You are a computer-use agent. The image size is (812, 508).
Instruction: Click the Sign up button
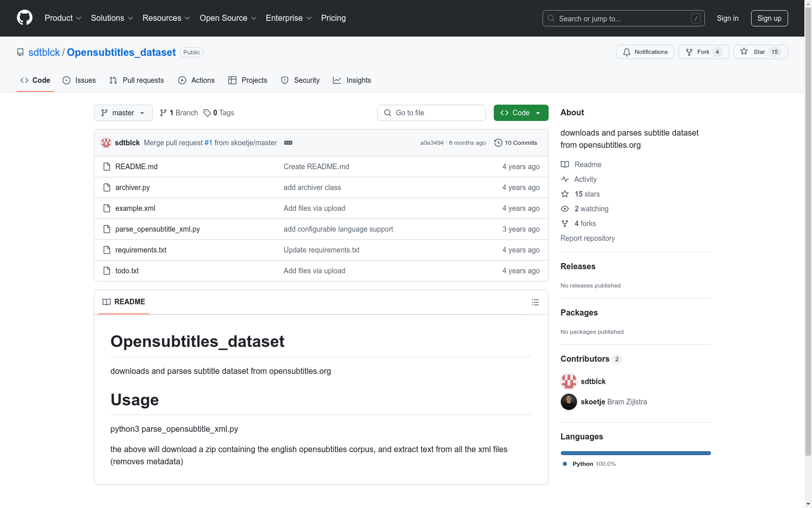click(769, 18)
